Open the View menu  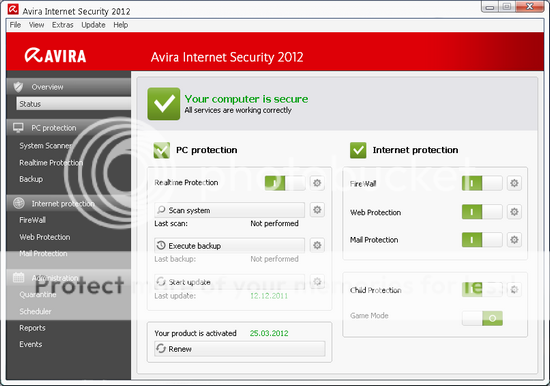tap(36, 25)
